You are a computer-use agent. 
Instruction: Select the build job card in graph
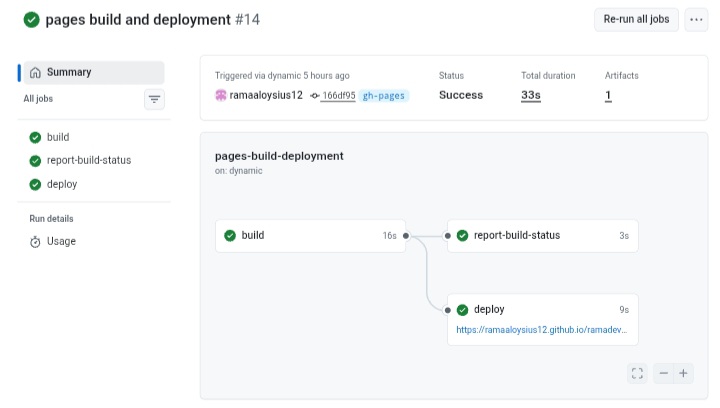310,236
